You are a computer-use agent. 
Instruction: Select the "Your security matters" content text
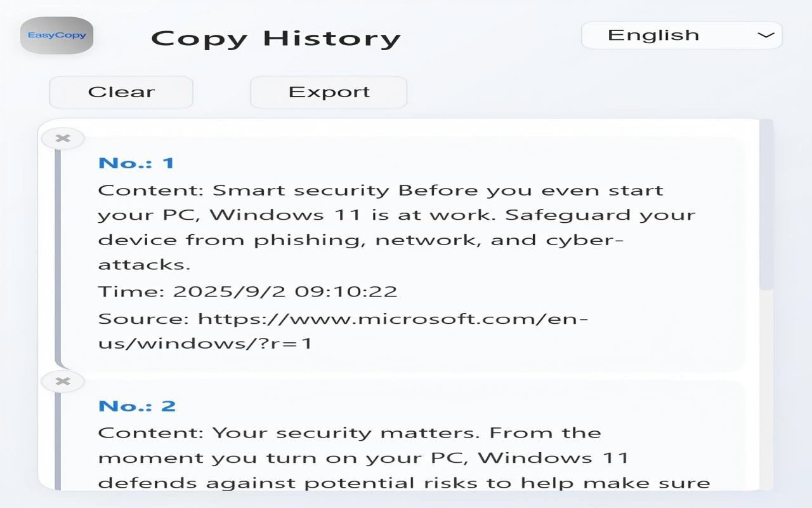(403, 457)
